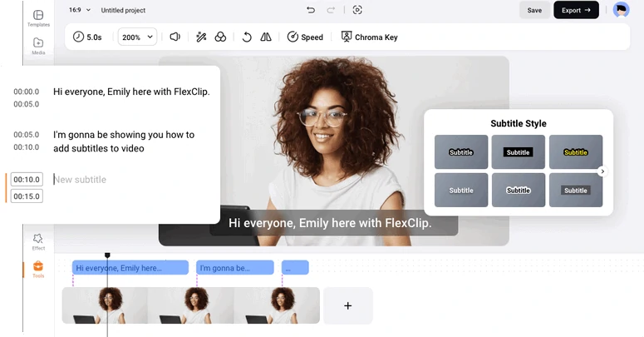Click the redo arrow icon
This screenshot has height=337, width=644.
tap(331, 10)
